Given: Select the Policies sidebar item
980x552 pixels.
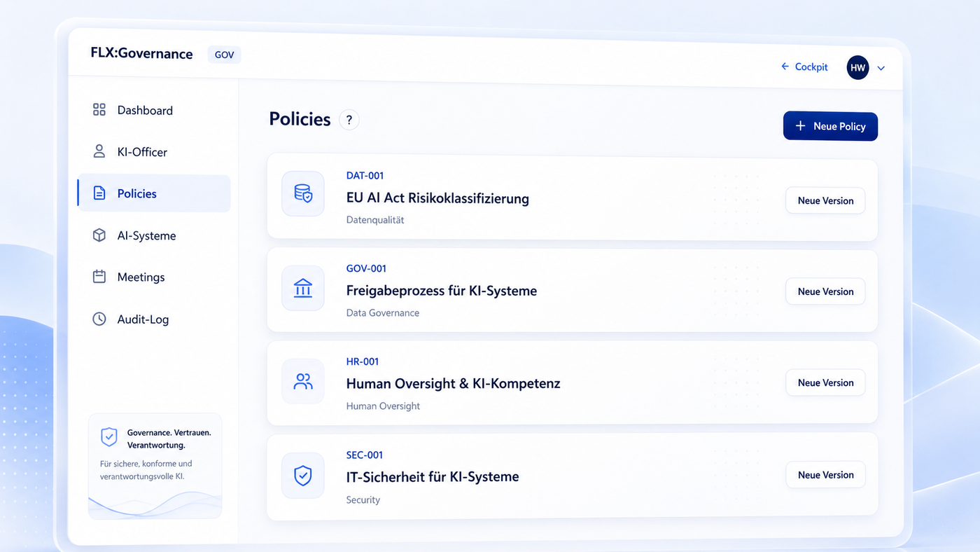Looking at the screenshot, I should pyautogui.click(x=153, y=193).
